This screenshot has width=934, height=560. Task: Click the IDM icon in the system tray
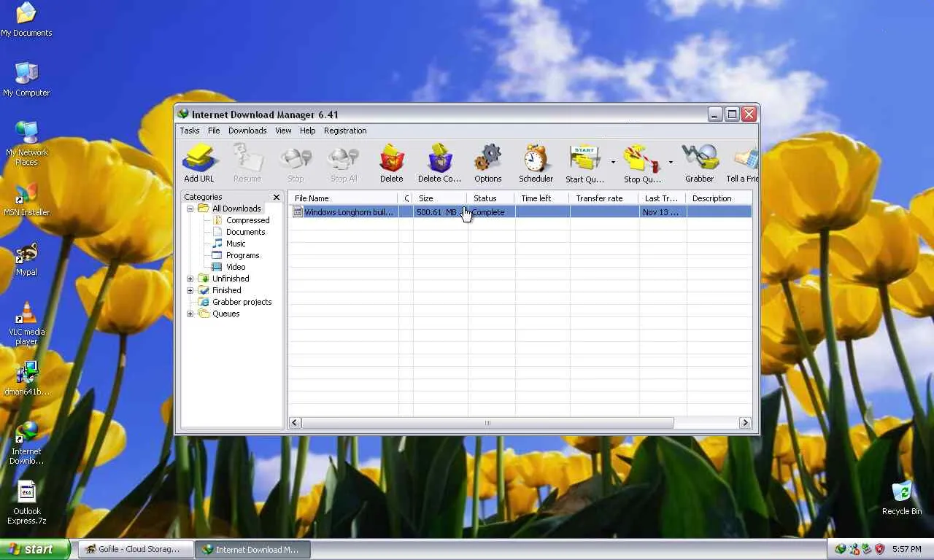click(x=841, y=549)
